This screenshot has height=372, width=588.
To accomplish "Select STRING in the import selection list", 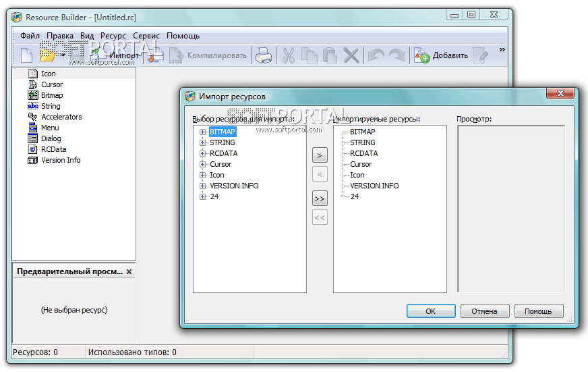I will 223,143.
